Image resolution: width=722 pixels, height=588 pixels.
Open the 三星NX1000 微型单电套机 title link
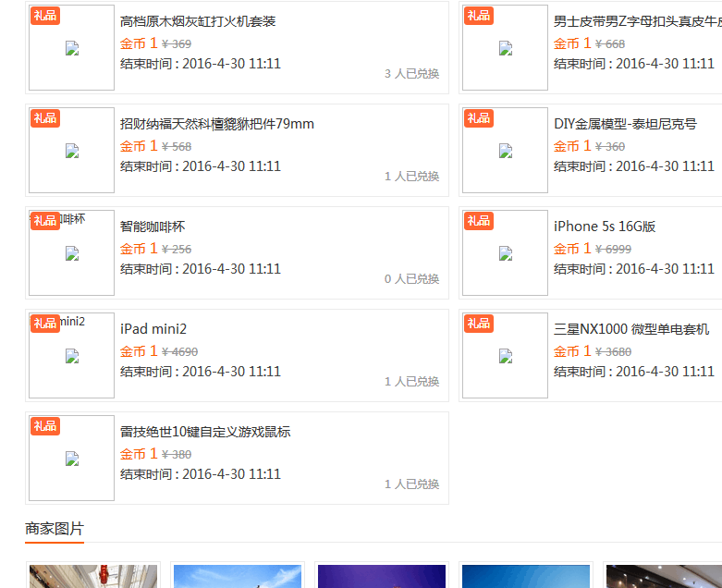point(631,329)
